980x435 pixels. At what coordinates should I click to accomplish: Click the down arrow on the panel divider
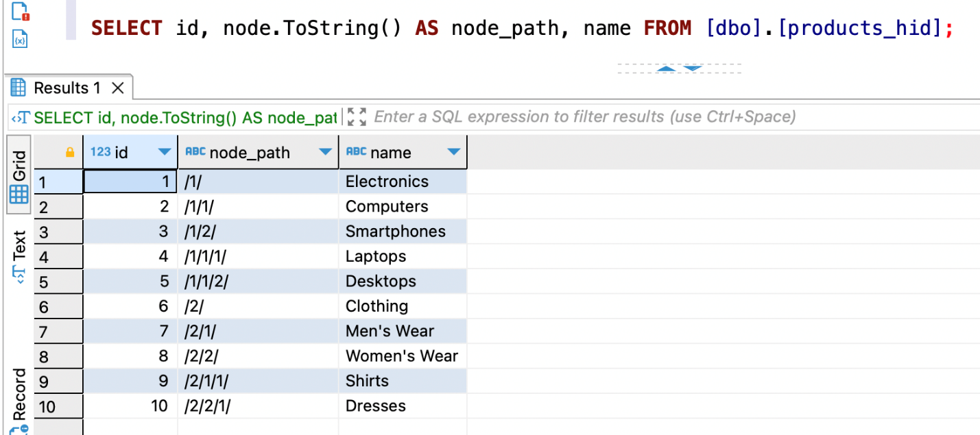693,69
